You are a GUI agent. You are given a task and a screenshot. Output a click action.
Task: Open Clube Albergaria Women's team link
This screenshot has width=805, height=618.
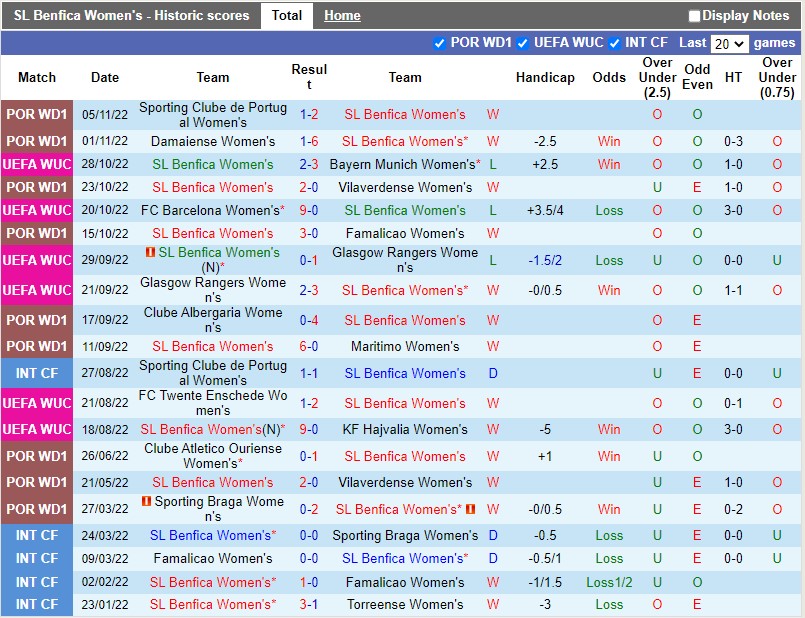[213, 320]
